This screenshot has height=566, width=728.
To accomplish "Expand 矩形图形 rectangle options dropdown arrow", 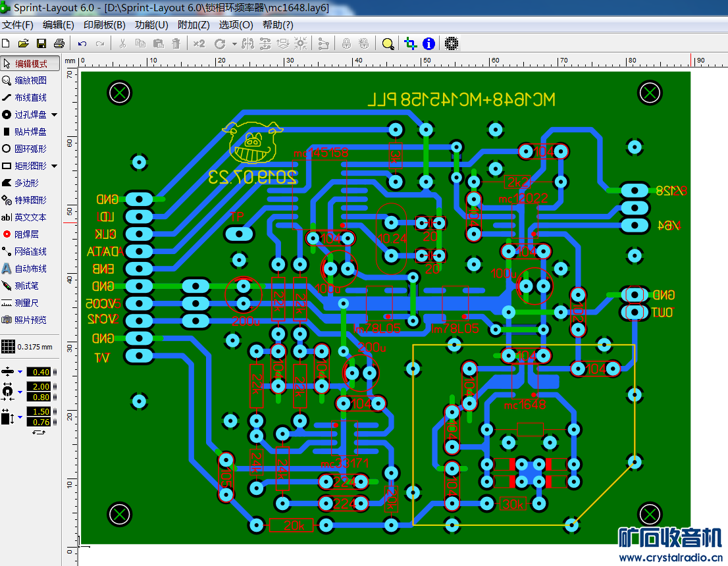I will (55, 167).
